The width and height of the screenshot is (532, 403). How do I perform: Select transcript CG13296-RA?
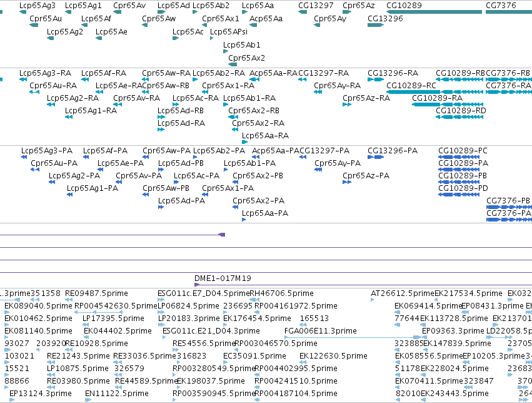coord(393,73)
